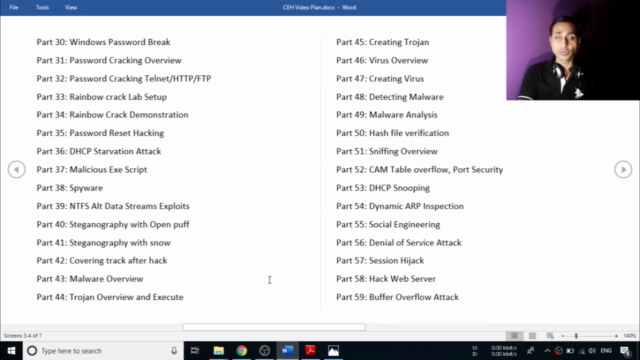Screen dimensions: 640x360
Task: Click 'Part 52: CAM Table overflow, Port Security'
Action: [x=420, y=169]
